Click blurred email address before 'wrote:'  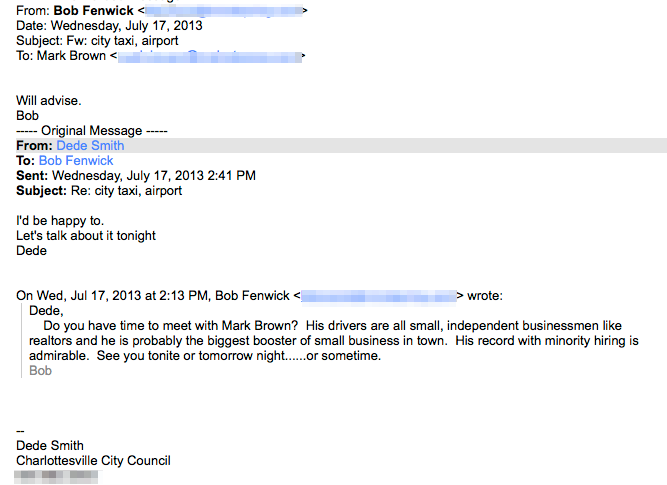[379, 296]
